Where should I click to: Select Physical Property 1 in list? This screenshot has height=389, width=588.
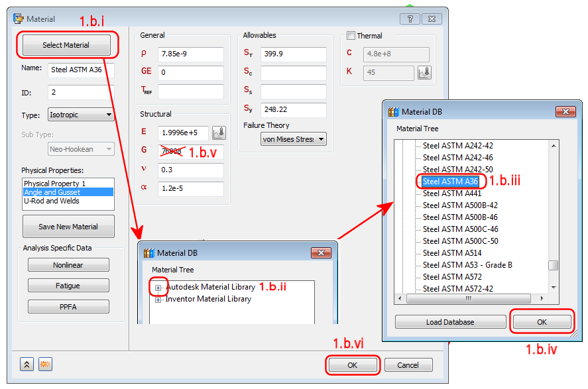(68, 184)
